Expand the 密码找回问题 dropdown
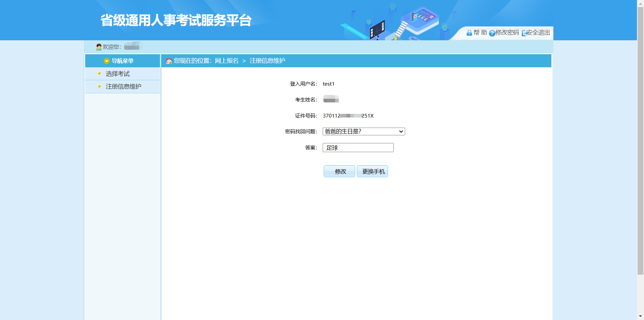644x320 pixels. tap(364, 132)
